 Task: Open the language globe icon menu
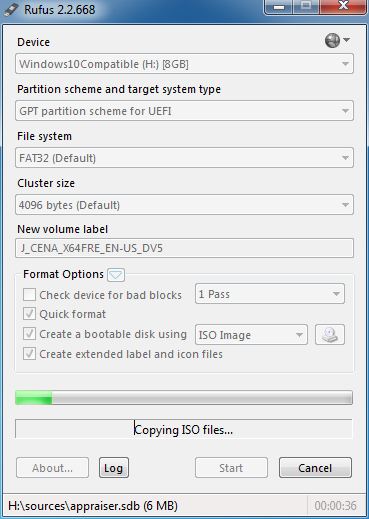coord(337,40)
